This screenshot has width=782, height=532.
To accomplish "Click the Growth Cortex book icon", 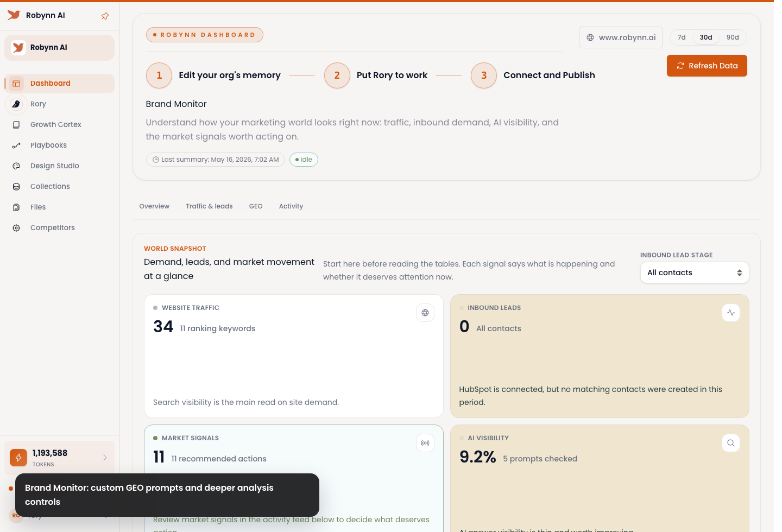I will [16, 125].
